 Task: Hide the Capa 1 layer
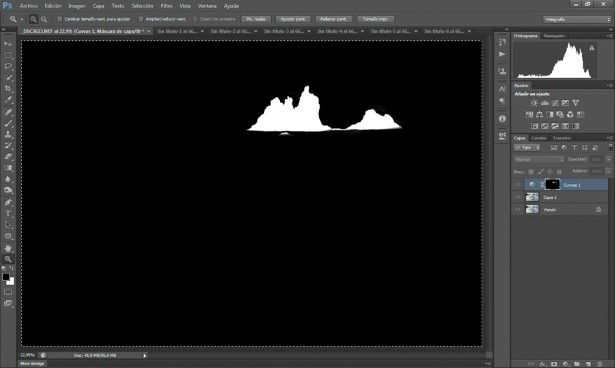tap(517, 197)
